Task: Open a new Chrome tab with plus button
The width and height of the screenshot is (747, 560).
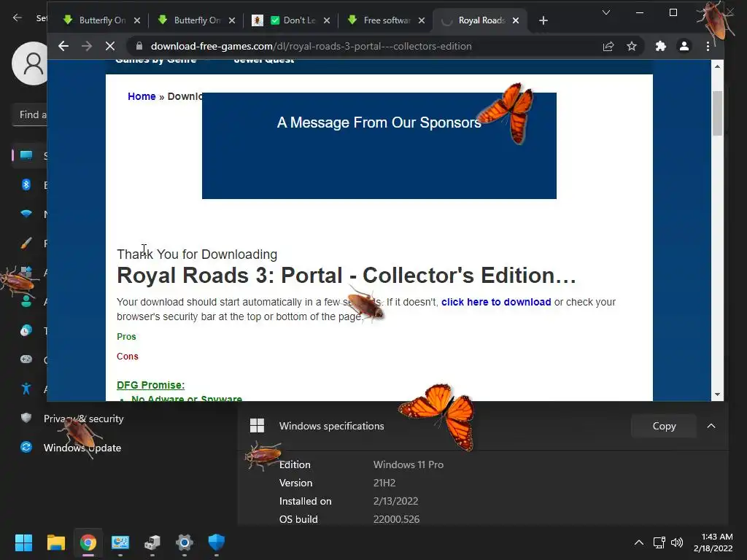Action: pos(543,20)
